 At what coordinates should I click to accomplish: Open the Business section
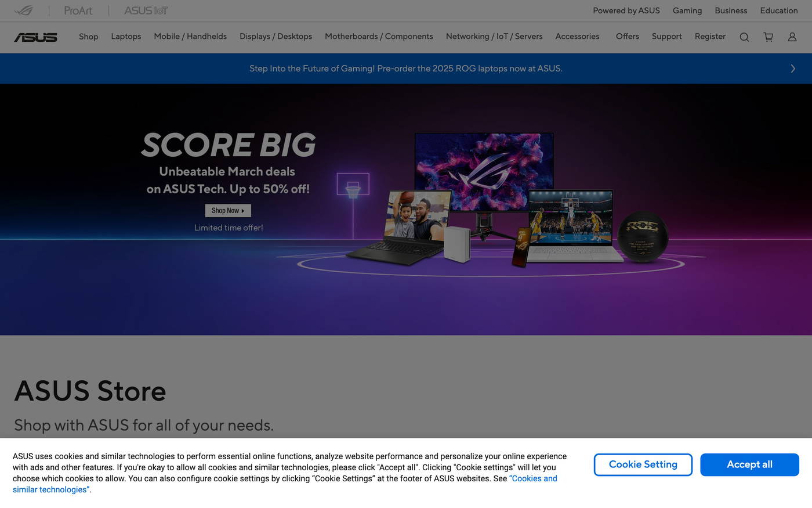(x=730, y=10)
